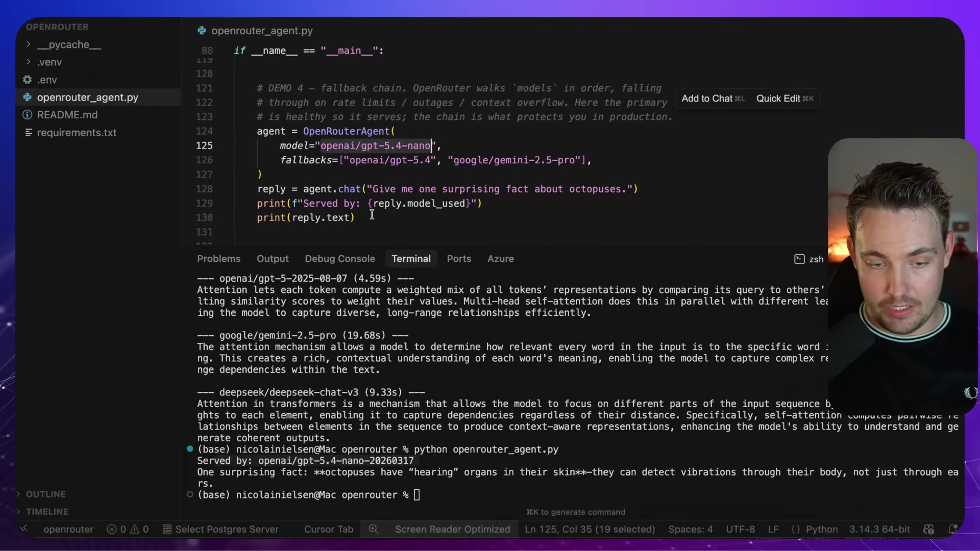
Task: Click the errors and warnings count icon
Action: [x=128, y=529]
